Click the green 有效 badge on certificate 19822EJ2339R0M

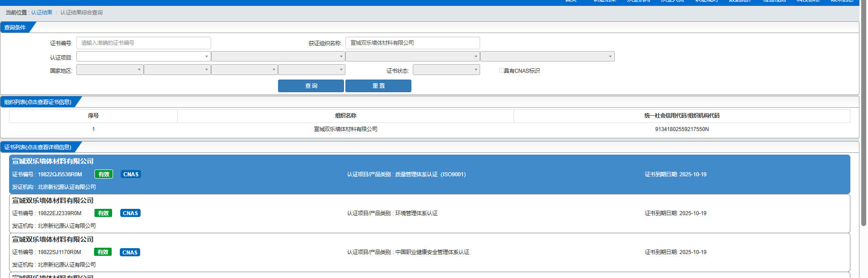pos(103,213)
